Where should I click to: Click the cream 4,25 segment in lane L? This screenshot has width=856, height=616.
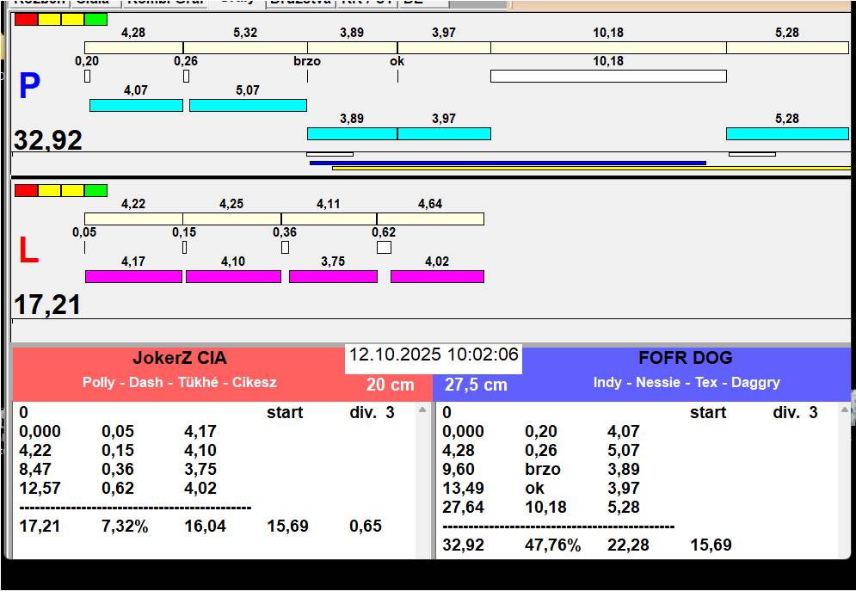click(232, 219)
